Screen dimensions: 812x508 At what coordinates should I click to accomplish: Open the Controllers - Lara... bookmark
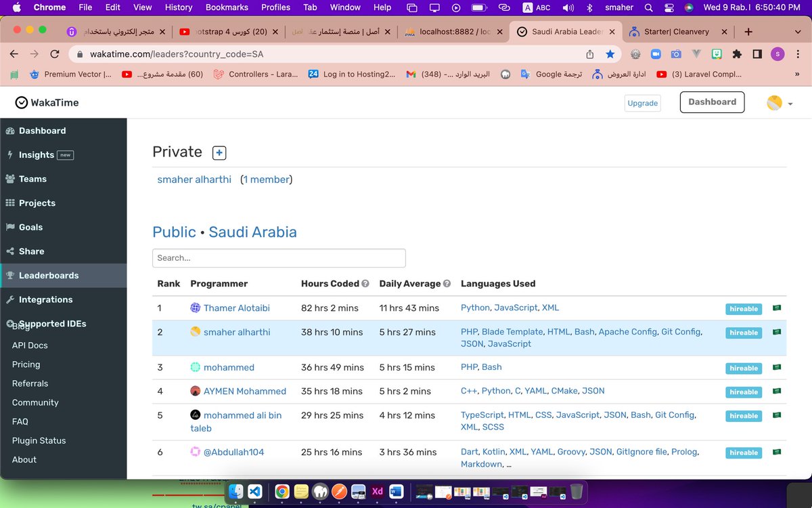255,75
